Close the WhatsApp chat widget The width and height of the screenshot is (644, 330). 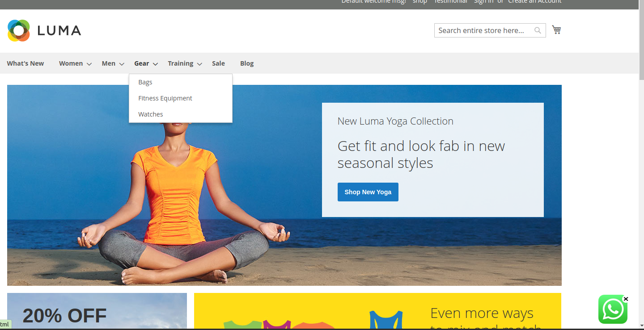pyautogui.click(x=626, y=299)
